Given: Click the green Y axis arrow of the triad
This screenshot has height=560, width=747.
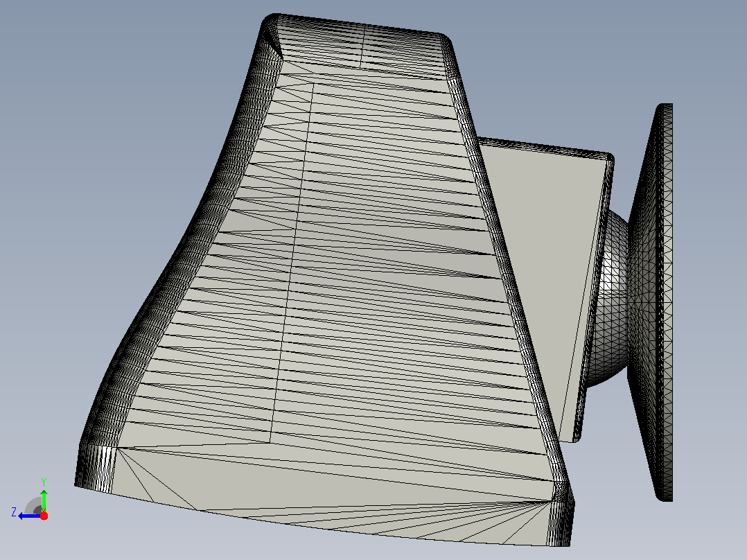Looking at the screenshot, I should [44, 500].
